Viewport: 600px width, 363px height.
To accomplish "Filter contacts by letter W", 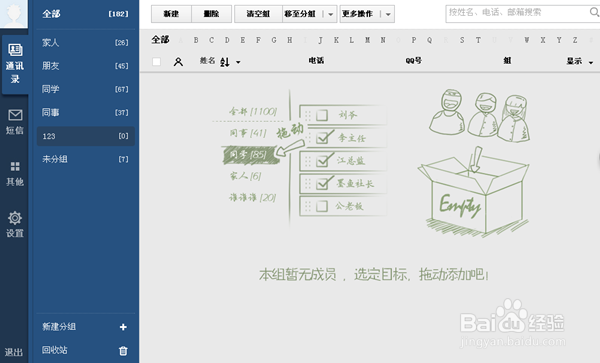I will 527,40.
